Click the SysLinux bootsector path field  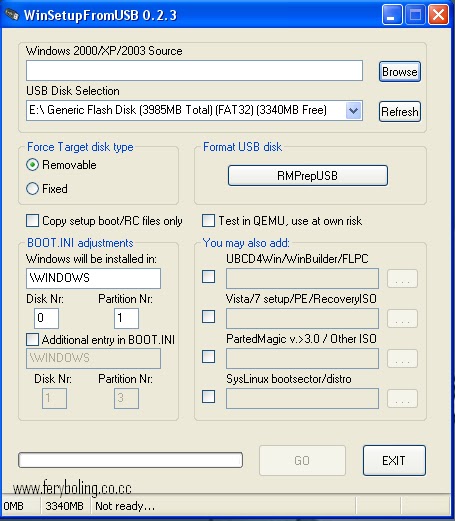(302, 398)
